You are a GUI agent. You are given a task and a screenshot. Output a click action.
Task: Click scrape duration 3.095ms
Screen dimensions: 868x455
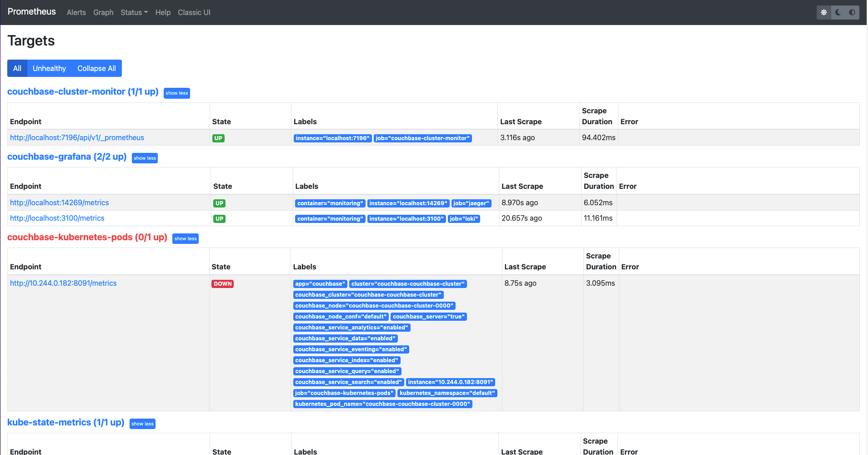(x=601, y=283)
